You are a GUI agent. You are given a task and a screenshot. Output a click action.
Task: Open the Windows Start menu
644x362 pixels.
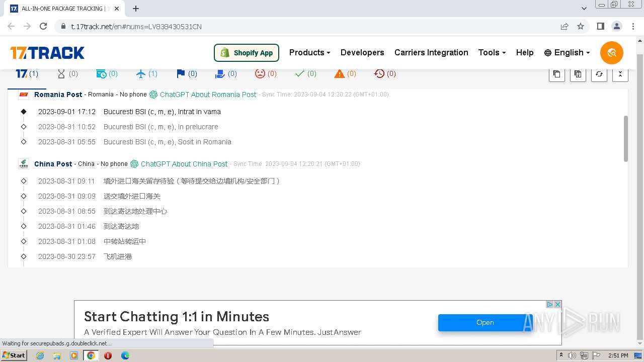point(14,355)
